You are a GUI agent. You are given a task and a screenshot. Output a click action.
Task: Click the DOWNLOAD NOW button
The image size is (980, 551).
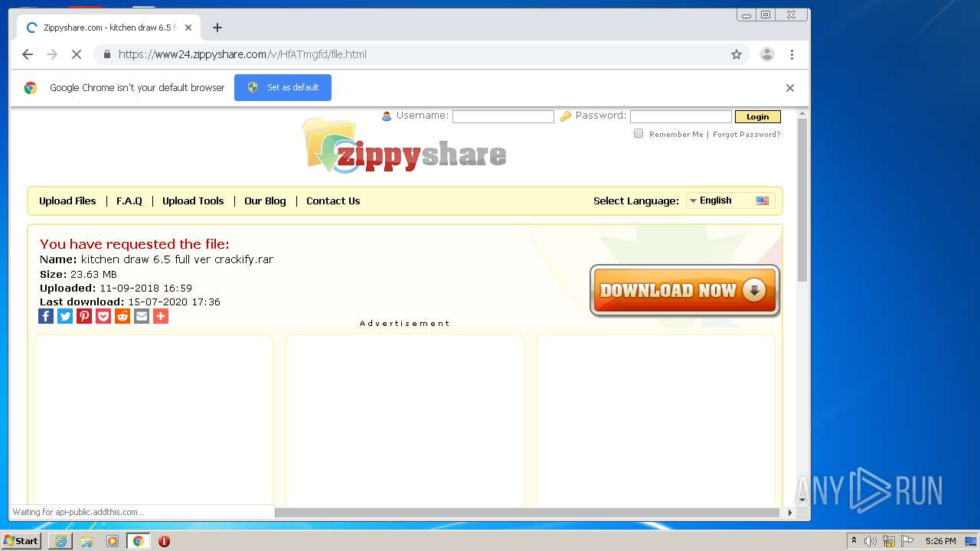coord(684,291)
